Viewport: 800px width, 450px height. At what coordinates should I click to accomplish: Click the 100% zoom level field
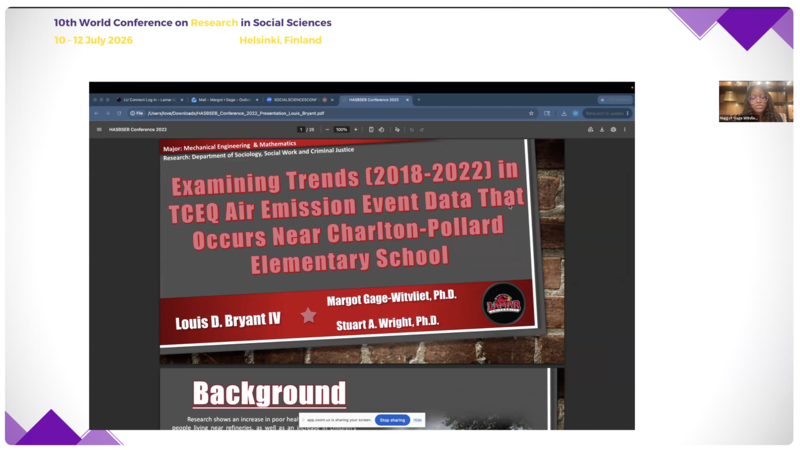click(x=341, y=130)
